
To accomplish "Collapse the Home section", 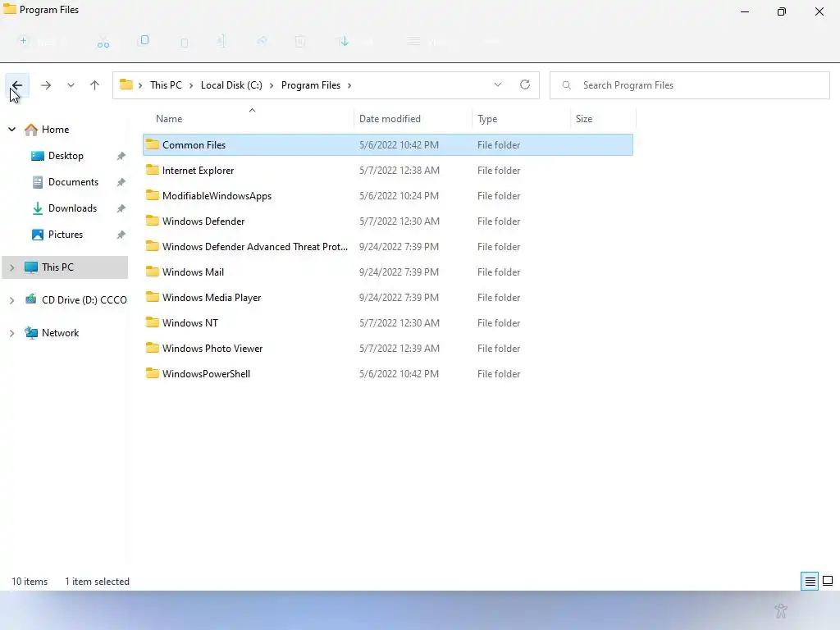I will 11,130.
